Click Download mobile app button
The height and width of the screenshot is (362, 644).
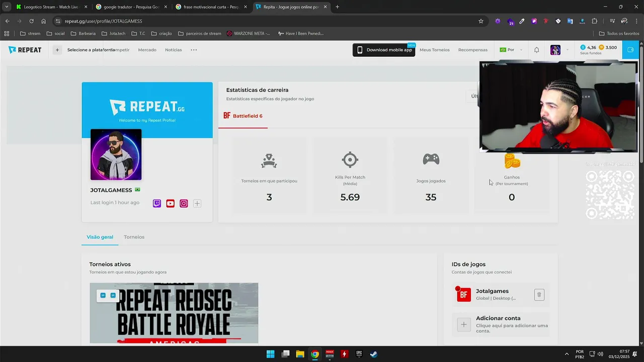[384, 50]
